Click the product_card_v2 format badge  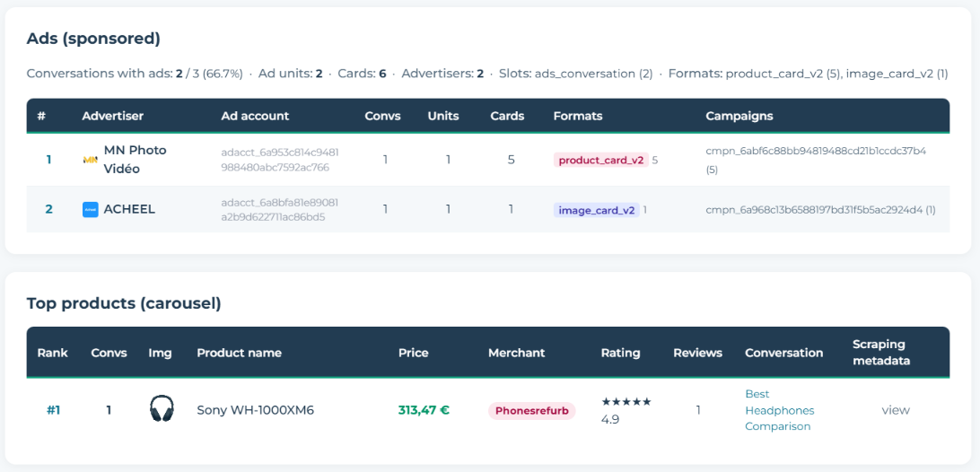coord(601,160)
